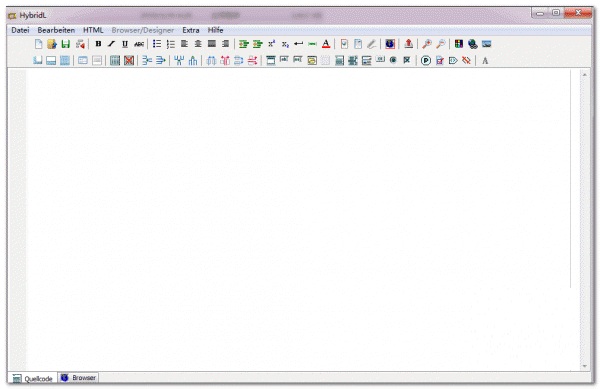Click the upload red arrow icon
This screenshot has width=600, height=389.
pos(408,44)
